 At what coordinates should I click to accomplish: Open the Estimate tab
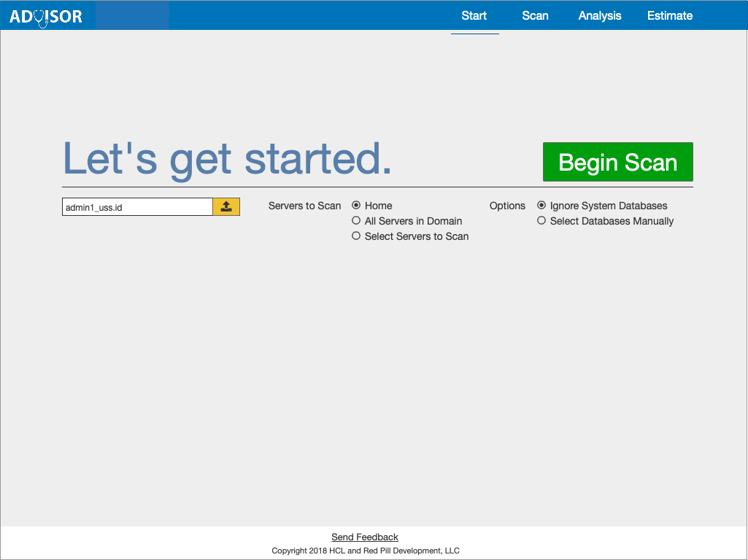point(669,15)
